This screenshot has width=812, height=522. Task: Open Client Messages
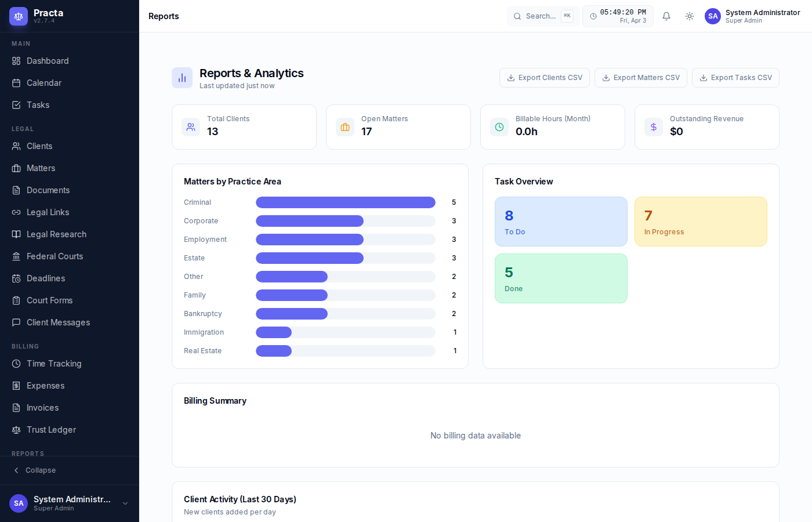click(x=70, y=322)
